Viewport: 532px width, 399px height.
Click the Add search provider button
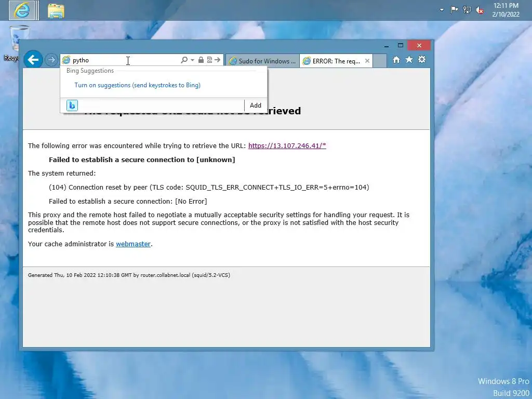[256, 105]
